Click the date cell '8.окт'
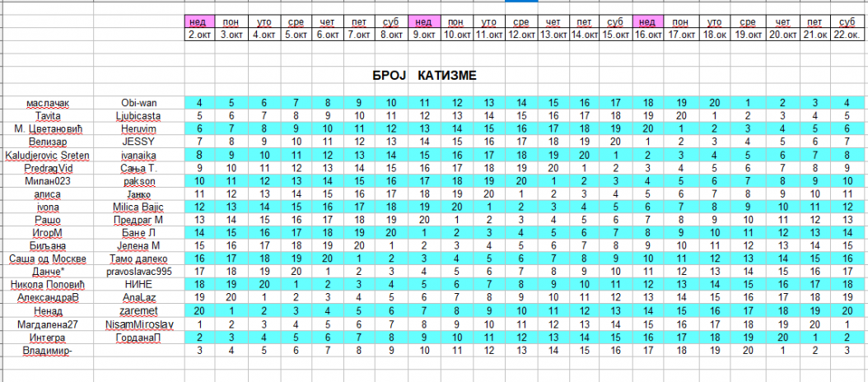 pyautogui.click(x=392, y=35)
